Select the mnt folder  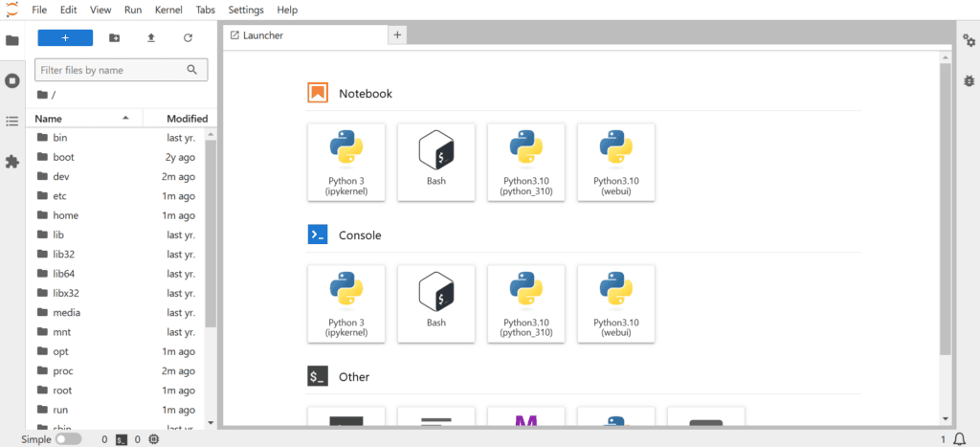pos(116,331)
